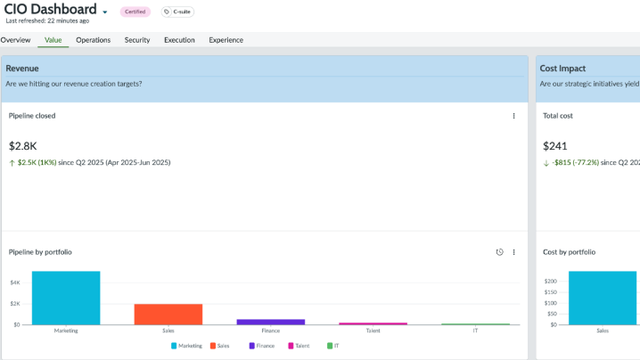Toggle the Marketing legend swatch
The image size is (640, 360).
[174, 346]
